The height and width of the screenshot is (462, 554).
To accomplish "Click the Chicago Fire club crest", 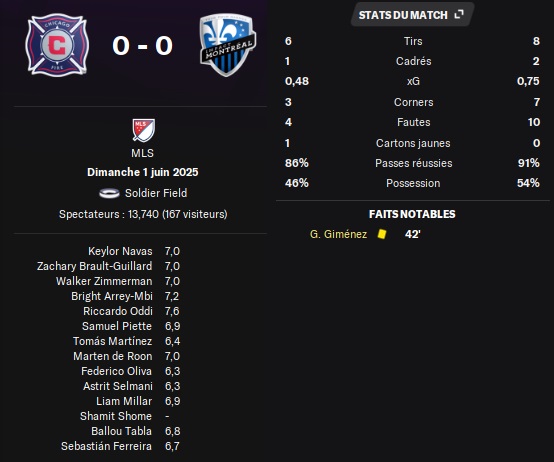I will [x=57, y=45].
